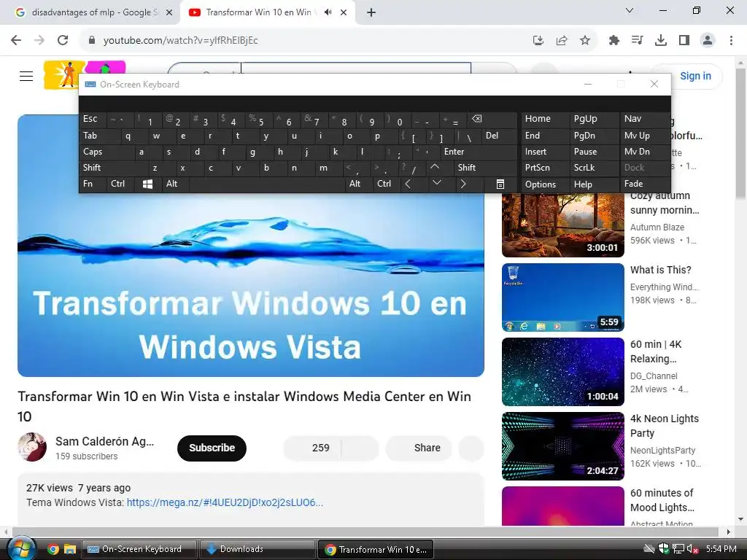
Task: Click the install app icon in the address bar
Action: 538,41
